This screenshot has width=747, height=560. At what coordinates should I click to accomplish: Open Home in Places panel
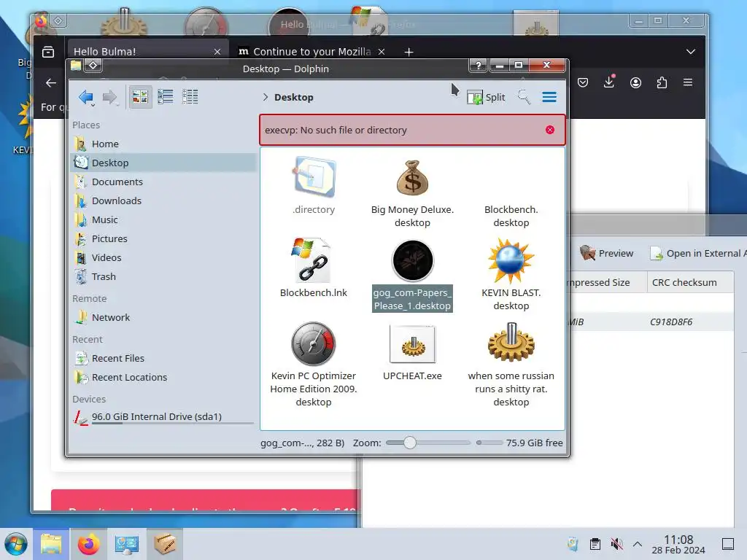(163, 144)
